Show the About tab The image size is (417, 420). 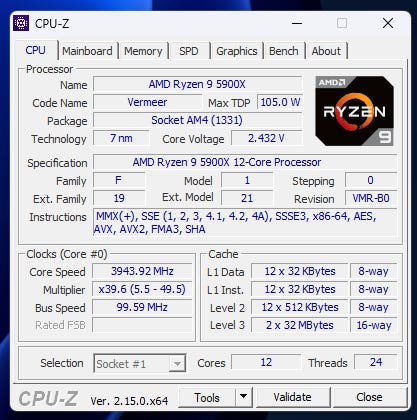point(326,51)
